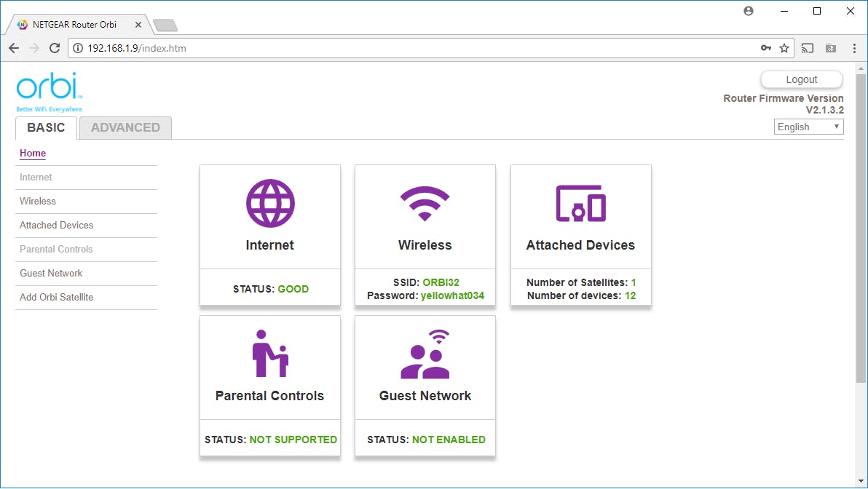Click the Guest Network people icon
The width and height of the screenshot is (868, 489).
(x=425, y=354)
